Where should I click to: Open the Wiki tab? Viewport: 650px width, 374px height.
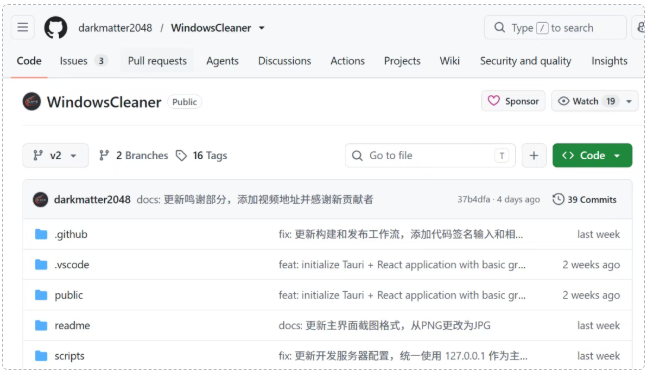tap(449, 61)
